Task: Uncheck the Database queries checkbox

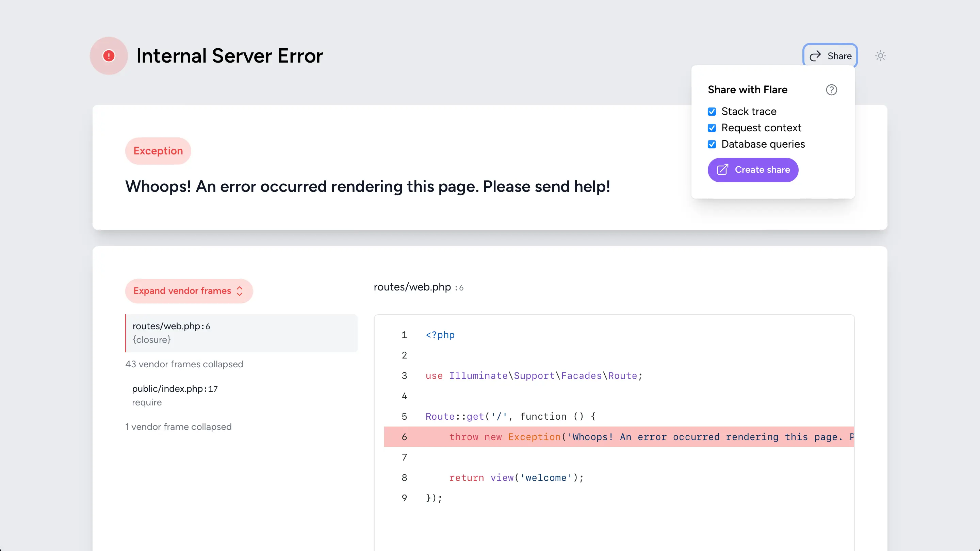Action: coord(712,144)
